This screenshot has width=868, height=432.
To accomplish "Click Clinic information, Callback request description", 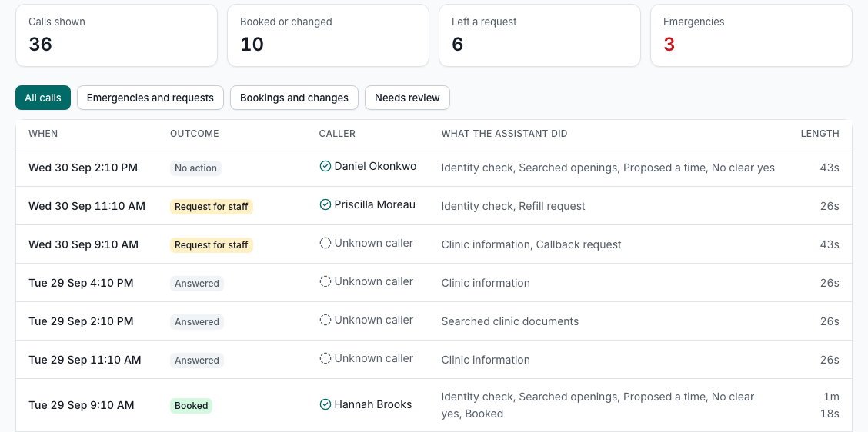I will pyautogui.click(x=532, y=244).
